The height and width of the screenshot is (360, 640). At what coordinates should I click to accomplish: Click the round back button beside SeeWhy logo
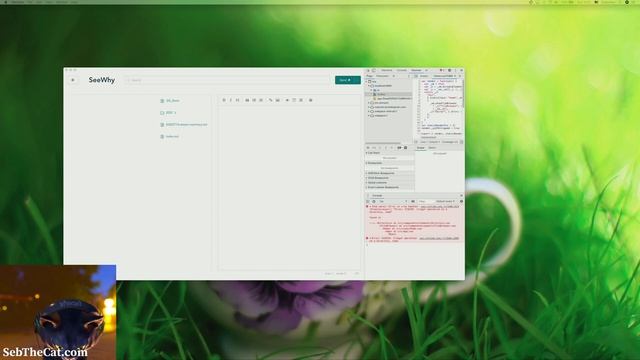tap(73, 80)
